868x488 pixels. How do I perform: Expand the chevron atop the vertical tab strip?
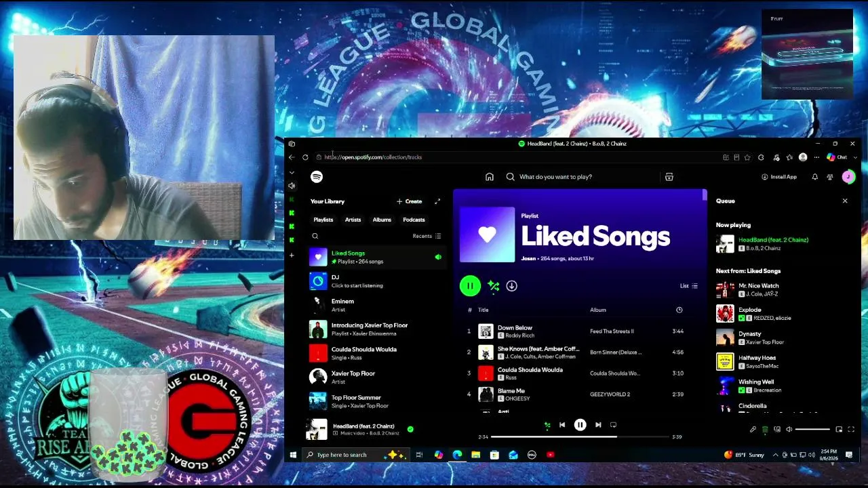coord(292,172)
